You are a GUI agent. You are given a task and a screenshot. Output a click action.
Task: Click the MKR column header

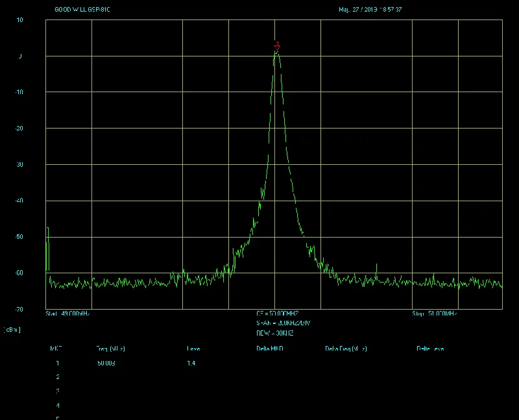pos(56,349)
